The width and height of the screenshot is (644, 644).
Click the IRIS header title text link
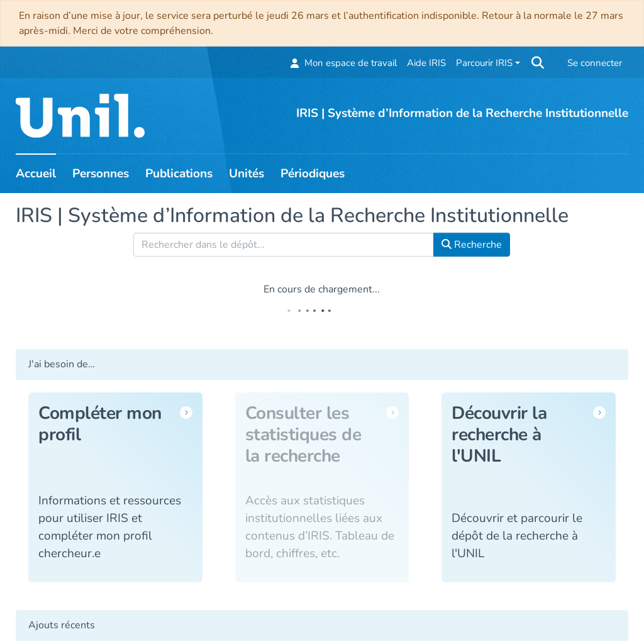click(x=462, y=113)
